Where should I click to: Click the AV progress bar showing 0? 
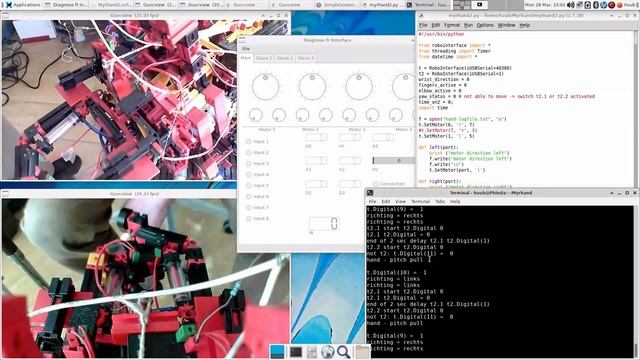(393, 161)
